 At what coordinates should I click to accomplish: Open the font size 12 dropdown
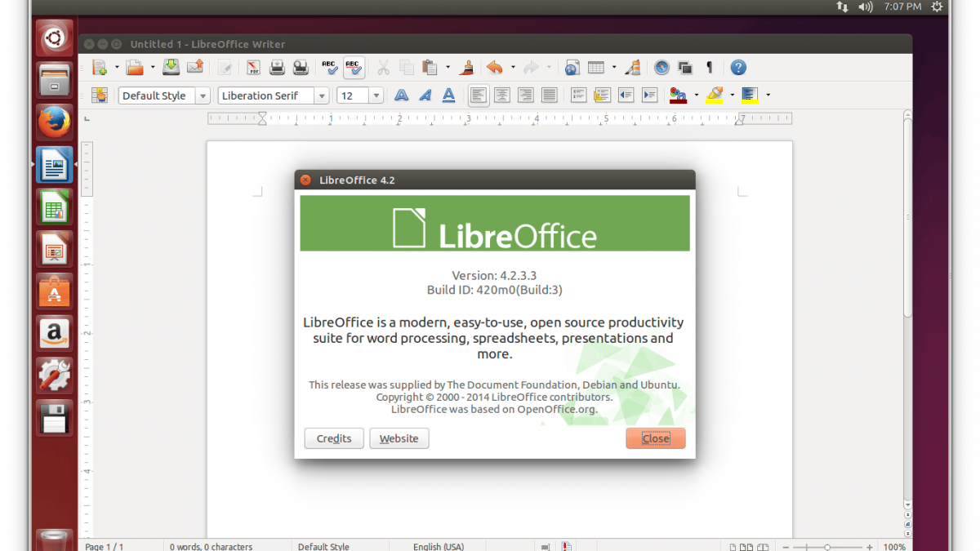click(376, 96)
